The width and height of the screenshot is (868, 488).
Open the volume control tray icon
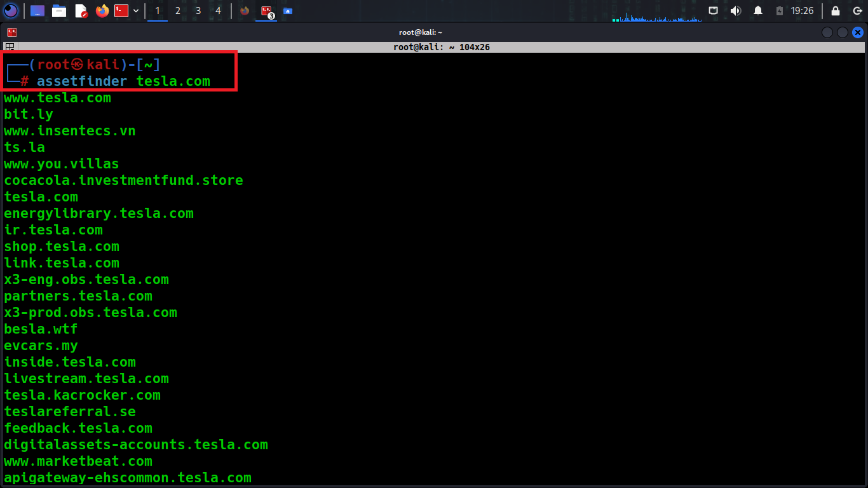click(735, 11)
